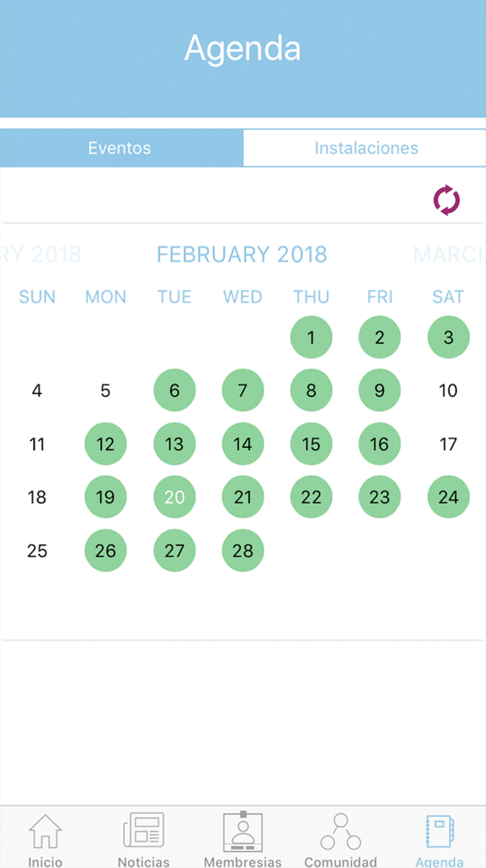The width and height of the screenshot is (486, 868).
Task: Open the Comunidad network icon
Action: point(341,832)
